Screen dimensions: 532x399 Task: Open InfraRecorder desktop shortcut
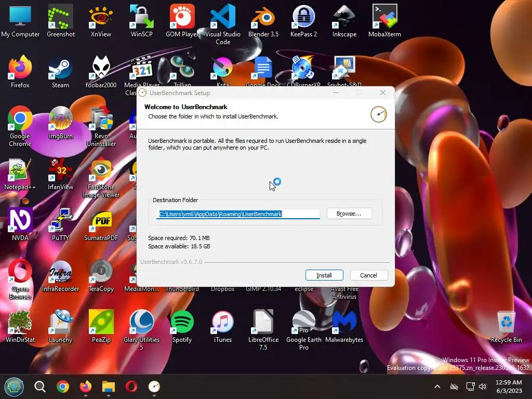pyautogui.click(x=60, y=275)
